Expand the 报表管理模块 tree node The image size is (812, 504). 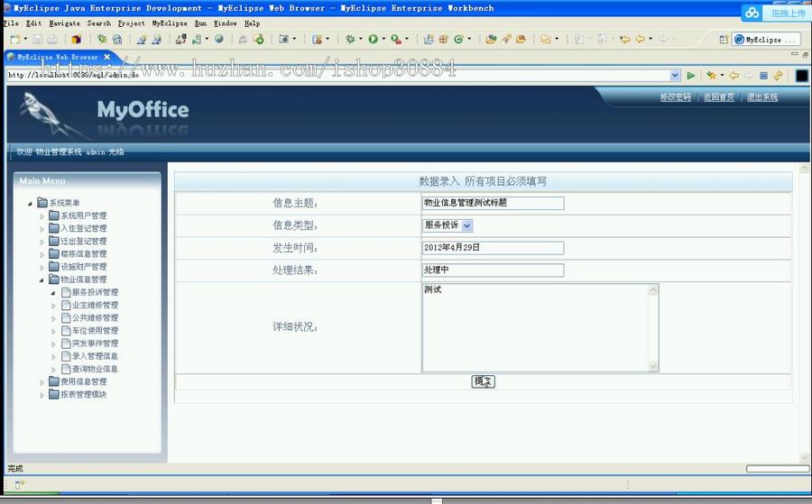point(42,395)
